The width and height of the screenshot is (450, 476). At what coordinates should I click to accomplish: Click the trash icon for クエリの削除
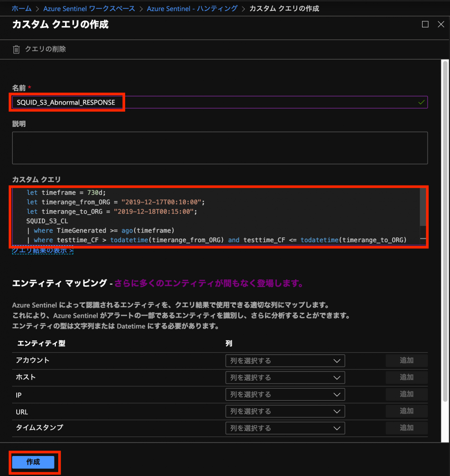click(x=16, y=49)
